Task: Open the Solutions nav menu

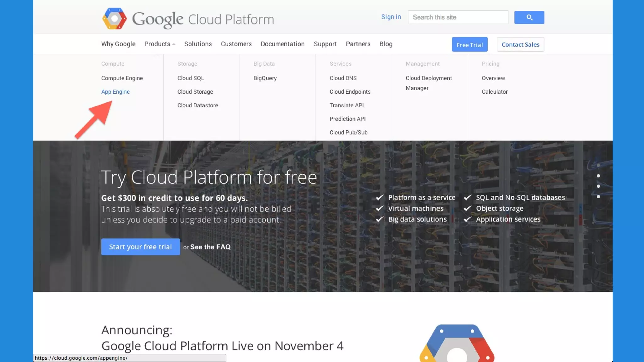Action: 198,44
